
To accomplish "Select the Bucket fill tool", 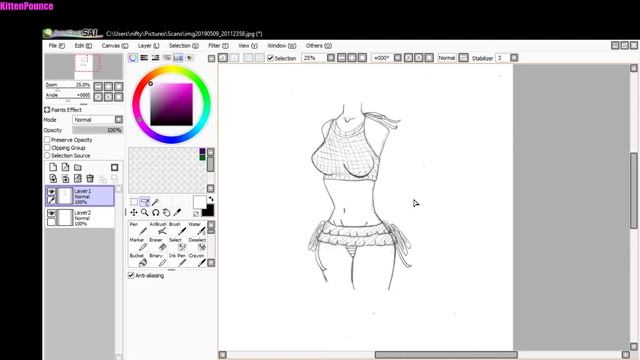I will pyautogui.click(x=138, y=260).
